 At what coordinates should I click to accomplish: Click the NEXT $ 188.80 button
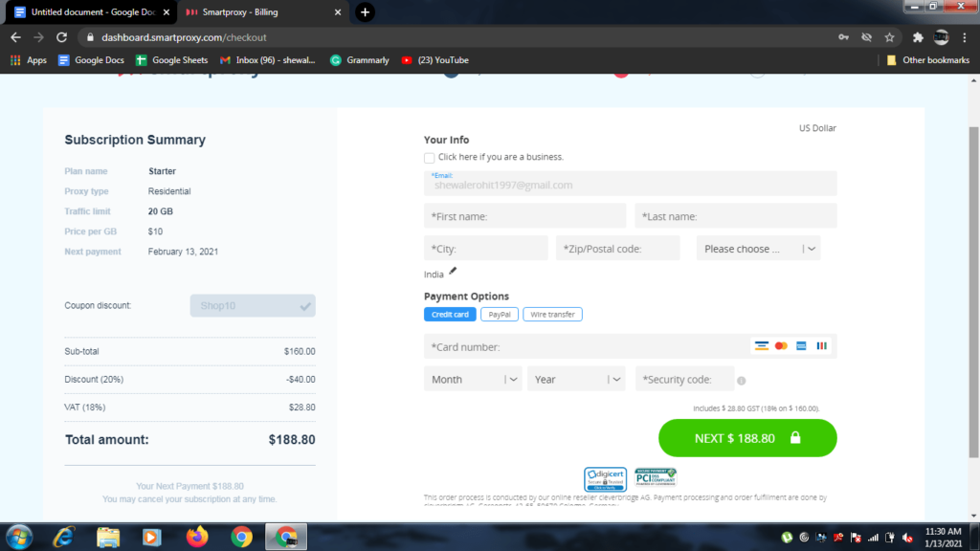click(x=747, y=438)
